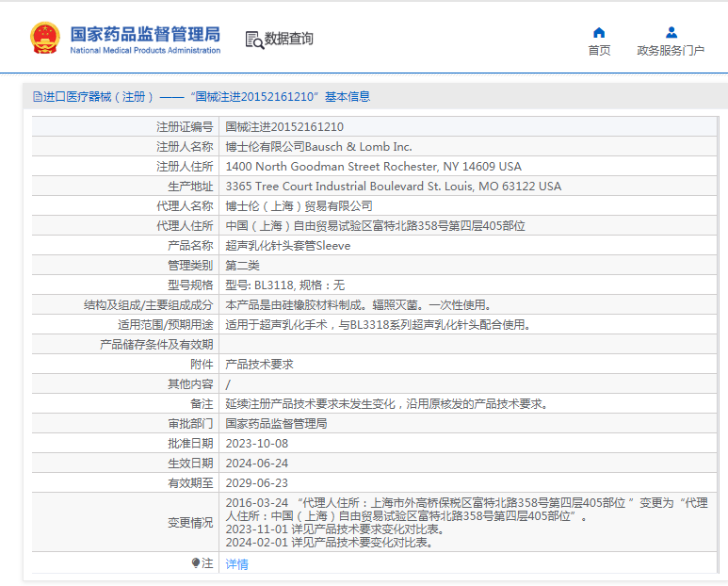Screen dimensions: 728x586
Task: Click management category 第二类
Action: (242, 265)
